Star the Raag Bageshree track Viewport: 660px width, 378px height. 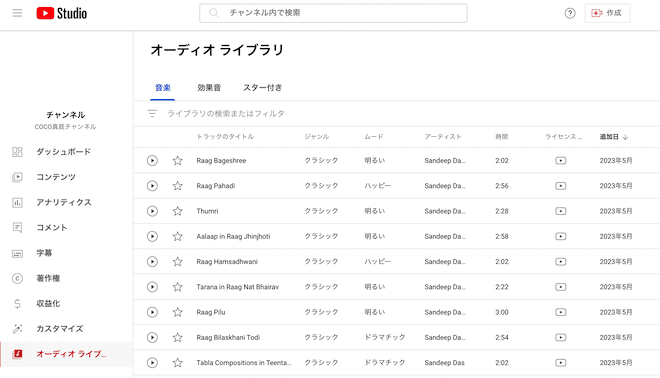[178, 160]
